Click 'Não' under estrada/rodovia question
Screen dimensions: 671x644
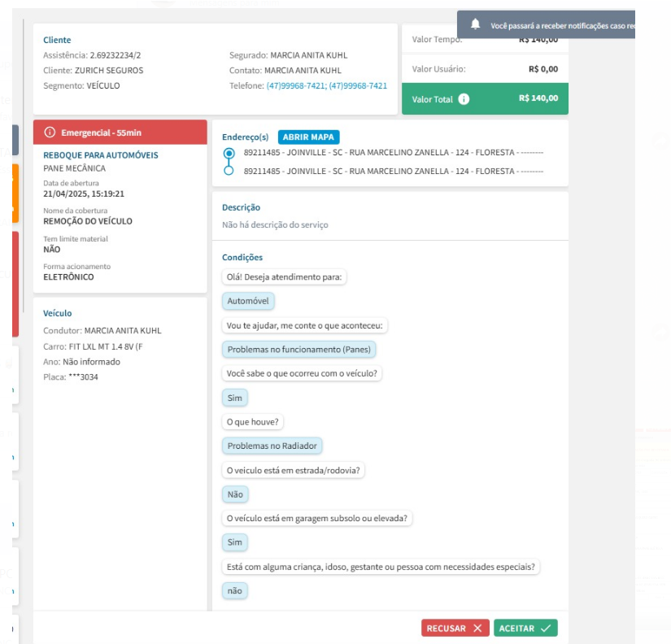click(x=235, y=494)
